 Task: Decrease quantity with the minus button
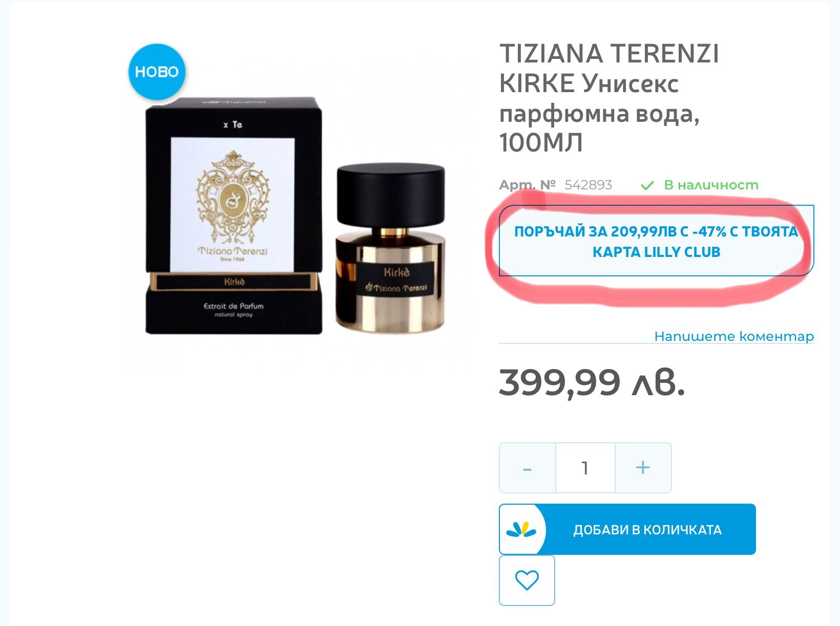coord(528,468)
